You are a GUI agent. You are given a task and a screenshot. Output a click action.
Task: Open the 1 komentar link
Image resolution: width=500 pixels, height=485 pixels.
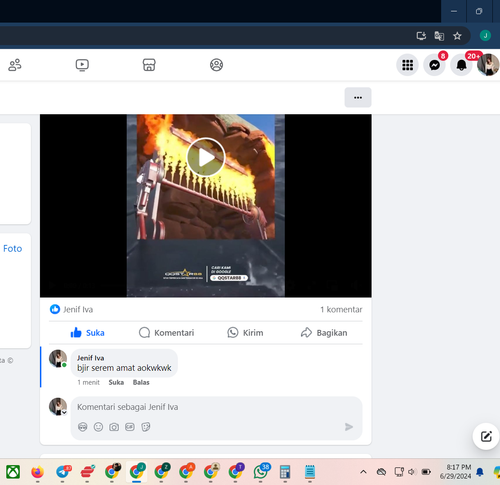tap(341, 309)
